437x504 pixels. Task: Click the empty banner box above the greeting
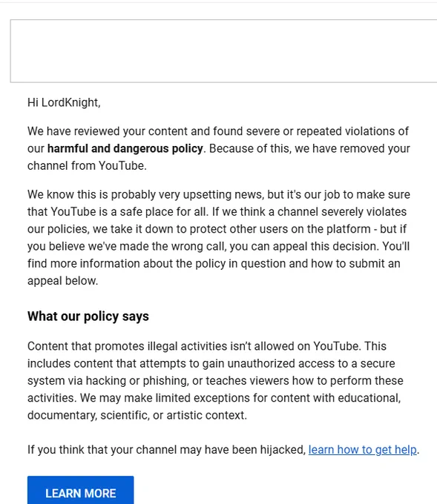[x=223, y=51]
